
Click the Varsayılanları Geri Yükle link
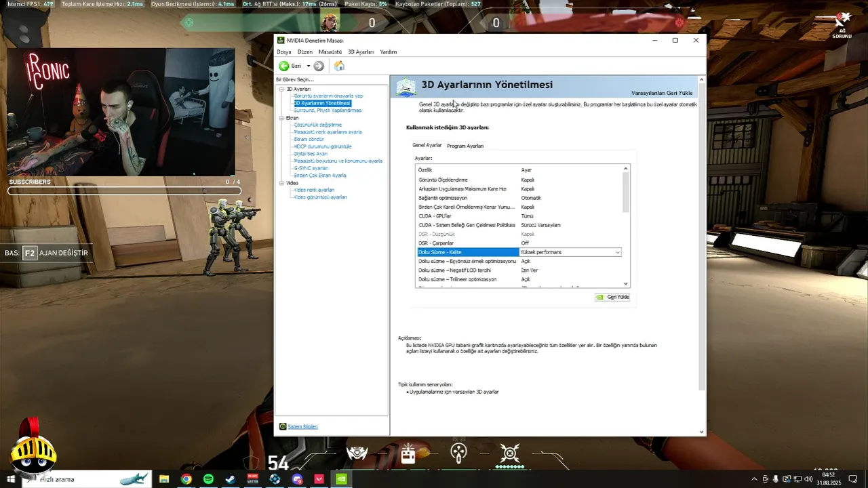pos(662,93)
